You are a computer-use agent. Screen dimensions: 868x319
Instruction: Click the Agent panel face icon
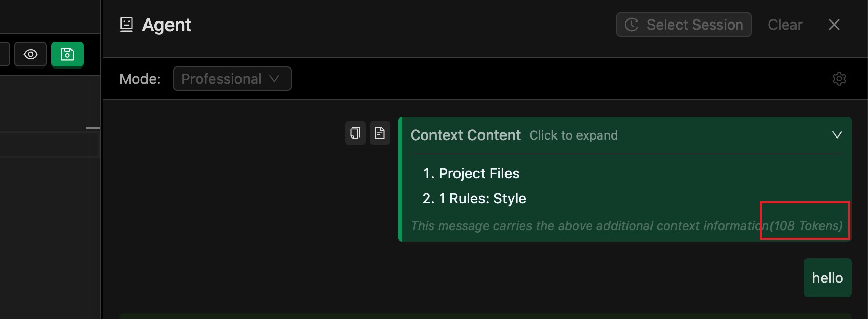pyautogui.click(x=126, y=25)
